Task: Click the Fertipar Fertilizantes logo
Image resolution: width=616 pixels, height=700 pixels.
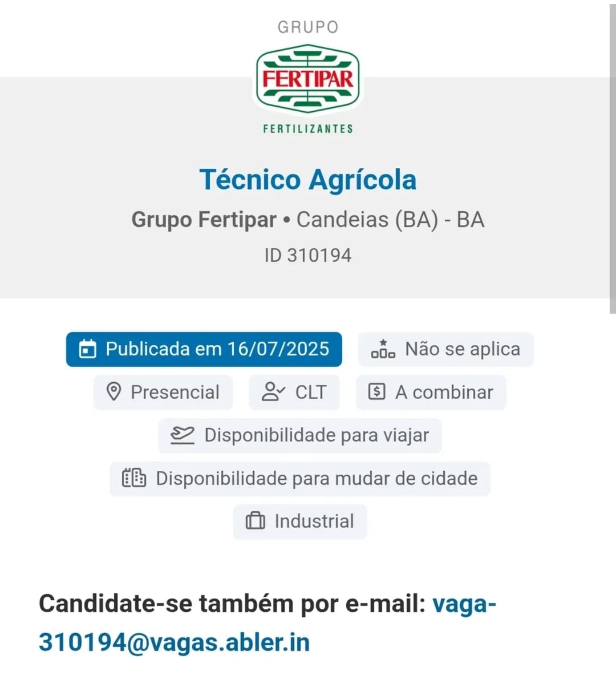Action: click(308, 78)
